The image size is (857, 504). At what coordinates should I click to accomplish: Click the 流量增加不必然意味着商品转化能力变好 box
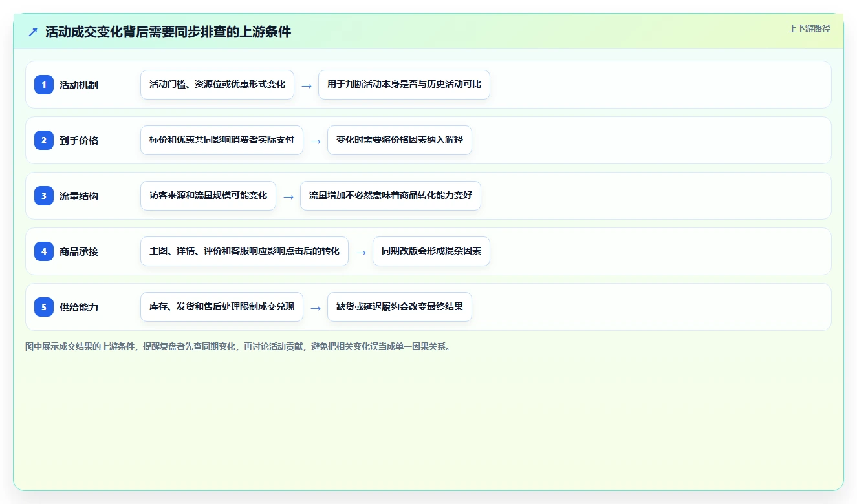[x=391, y=196]
